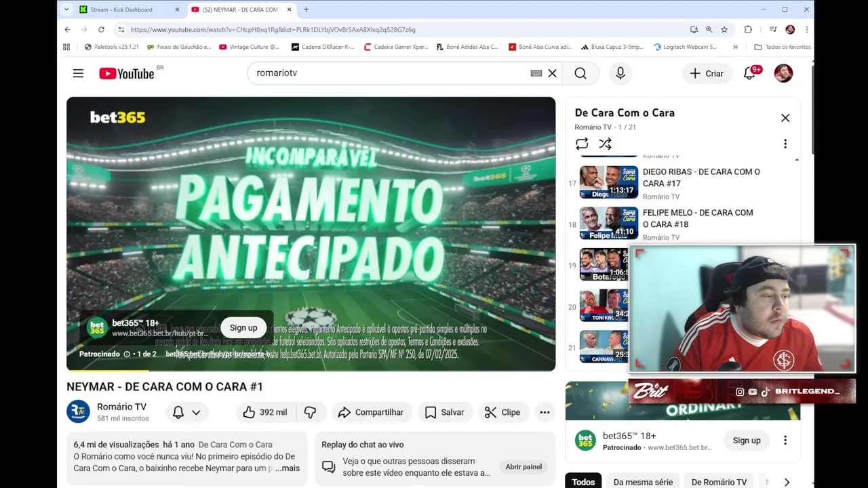Switch to Stream - Kick Dashboard tab
This screenshot has height=488, width=868.
click(127, 9)
